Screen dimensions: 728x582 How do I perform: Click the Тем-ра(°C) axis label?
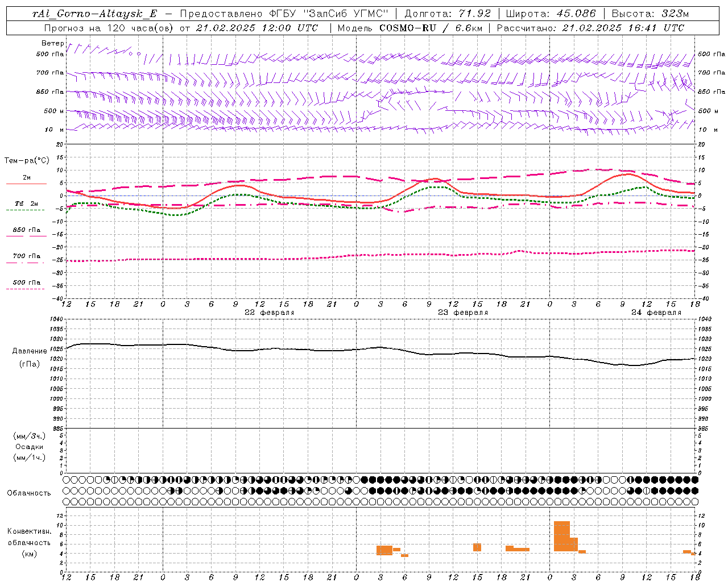[x=27, y=161]
